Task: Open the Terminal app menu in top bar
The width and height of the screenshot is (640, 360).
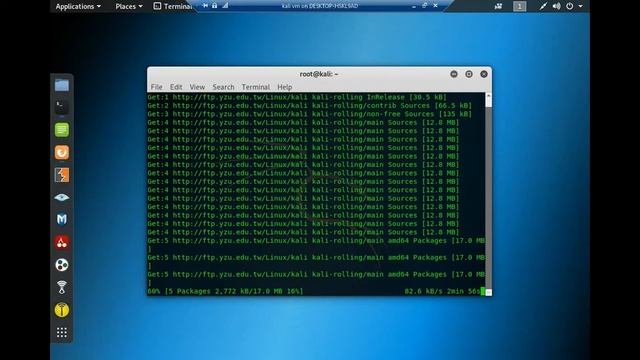Action: point(172,7)
